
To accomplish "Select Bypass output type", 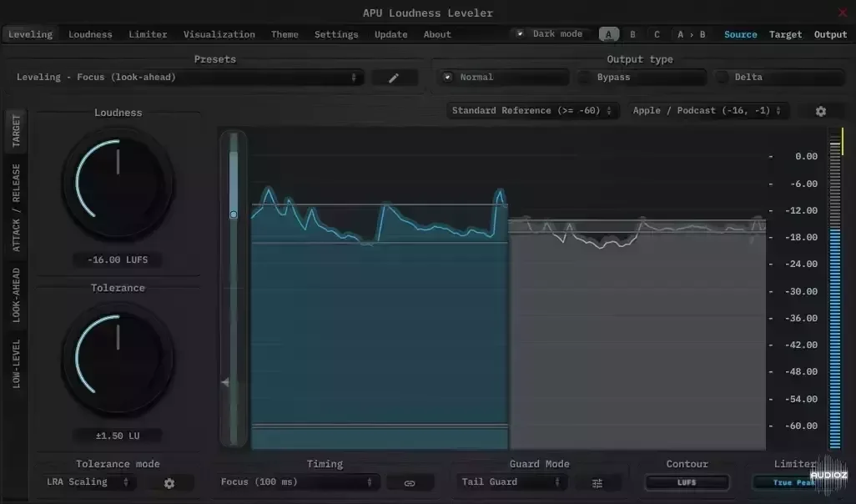I will (x=642, y=77).
